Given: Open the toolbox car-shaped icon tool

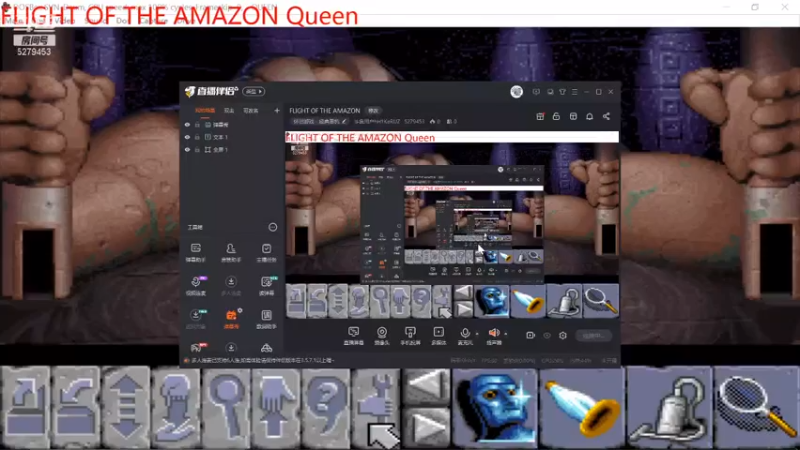Looking at the screenshot, I should click(x=266, y=348).
